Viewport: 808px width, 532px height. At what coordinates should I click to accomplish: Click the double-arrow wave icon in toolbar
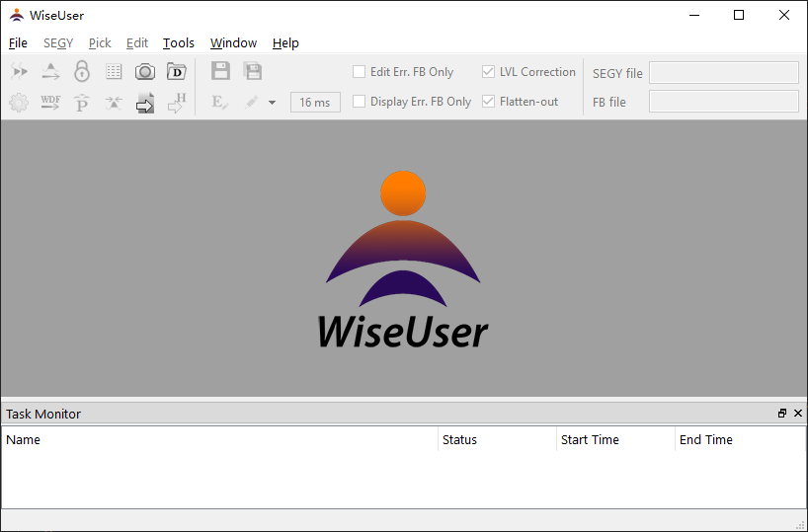pyautogui.click(x=19, y=72)
